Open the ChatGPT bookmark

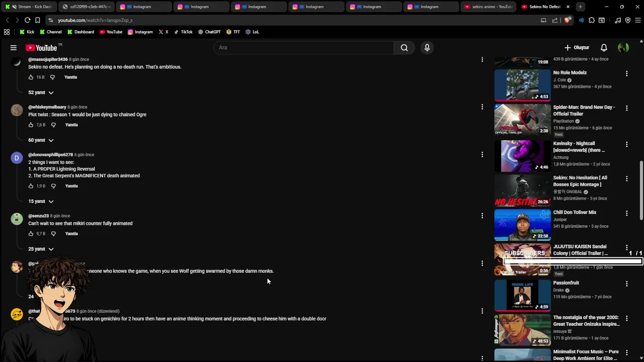click(x=209, y=32)
